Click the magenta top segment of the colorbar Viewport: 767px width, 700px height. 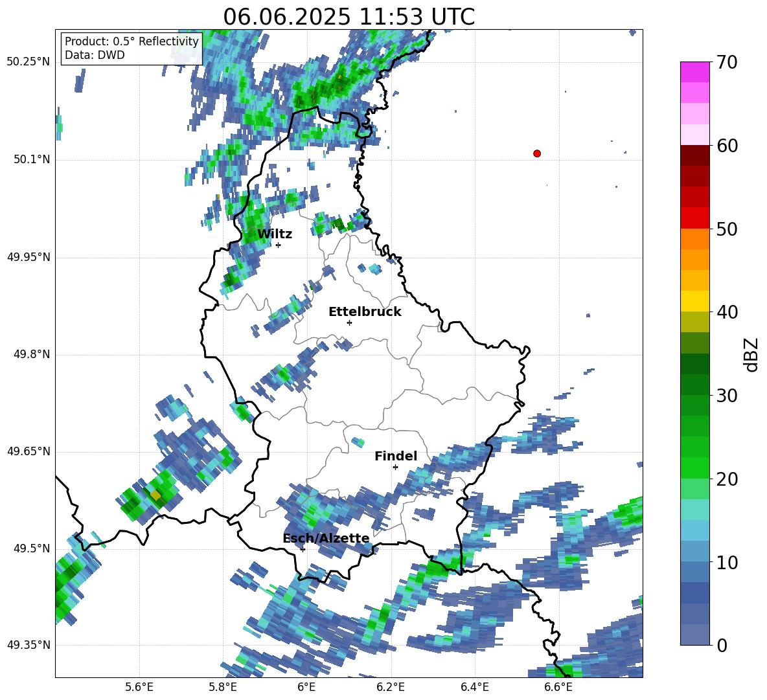(x=694, y=72)
